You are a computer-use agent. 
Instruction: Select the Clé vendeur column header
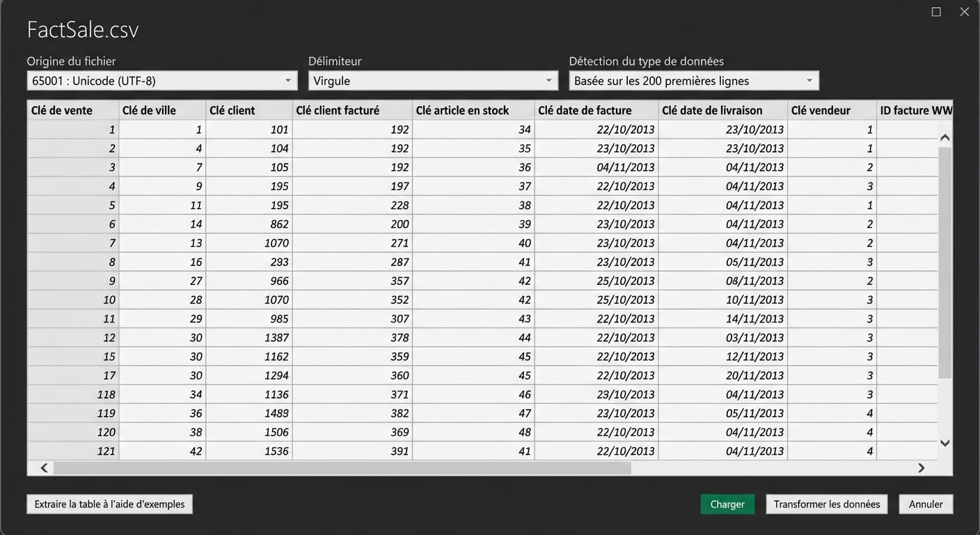click(831, 110)
